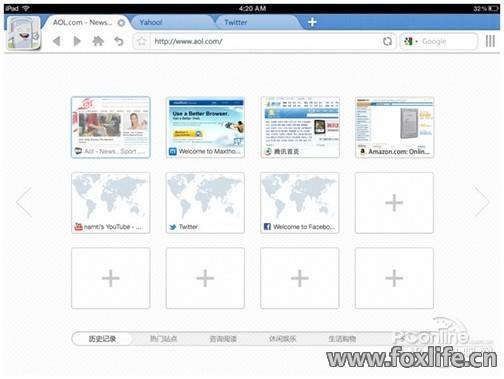Go to the home page icon
The height and width of the screenshot is (379, 504).
[x=98, y=41]
